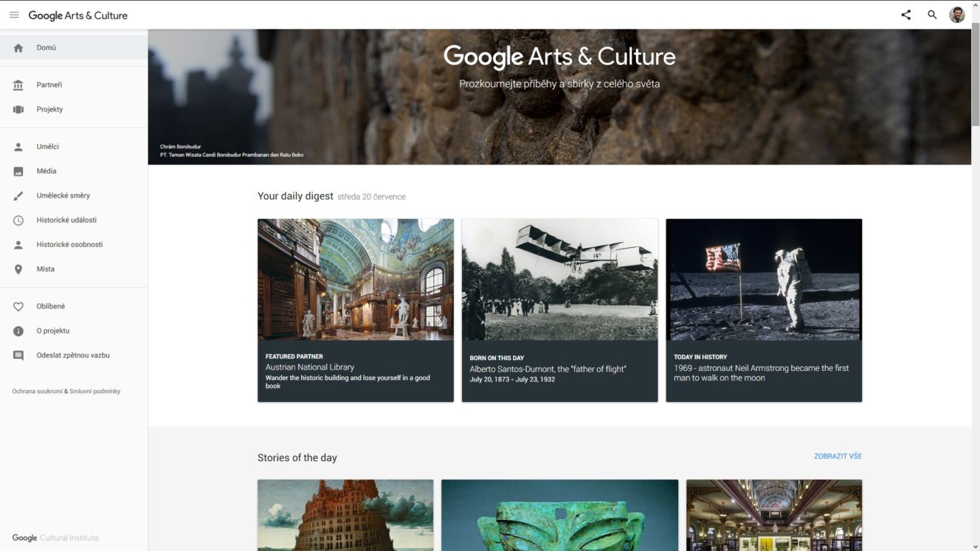The height and width of the screenshot is (551, 980).
Task: Click the page vertical scrollbar
Action: 976,74
